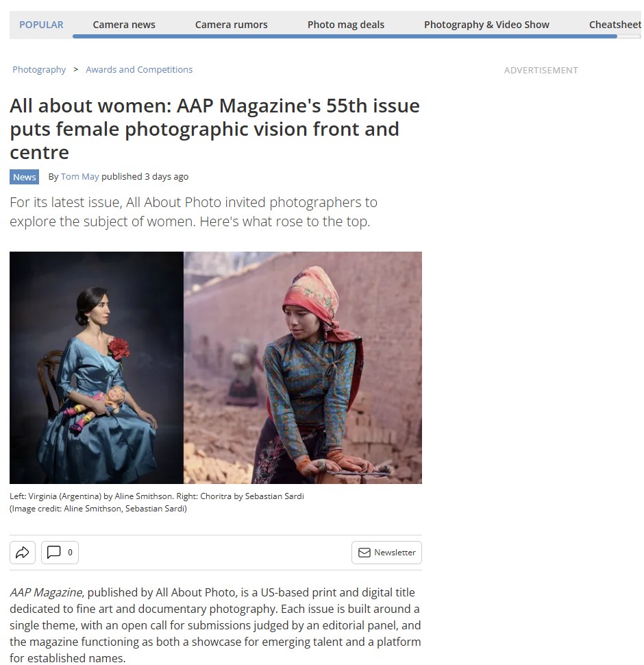Viewport: 644px width, 665px height.
Task: Go to Photo mag deals
Action: click(346, 25)
